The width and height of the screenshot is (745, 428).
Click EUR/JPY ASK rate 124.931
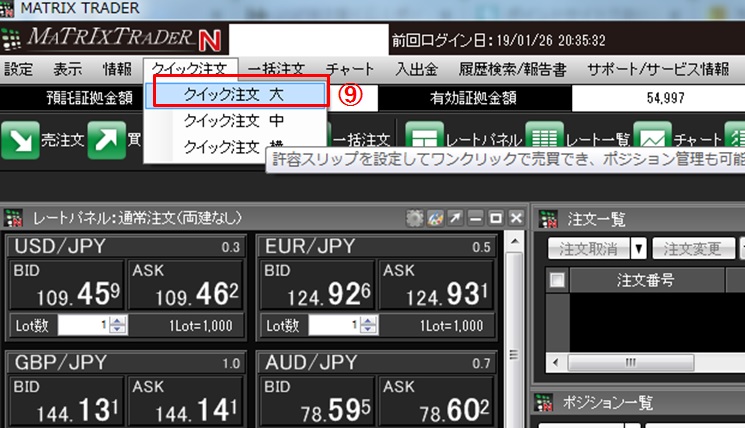pyautogui.click(x=437, y=285)
